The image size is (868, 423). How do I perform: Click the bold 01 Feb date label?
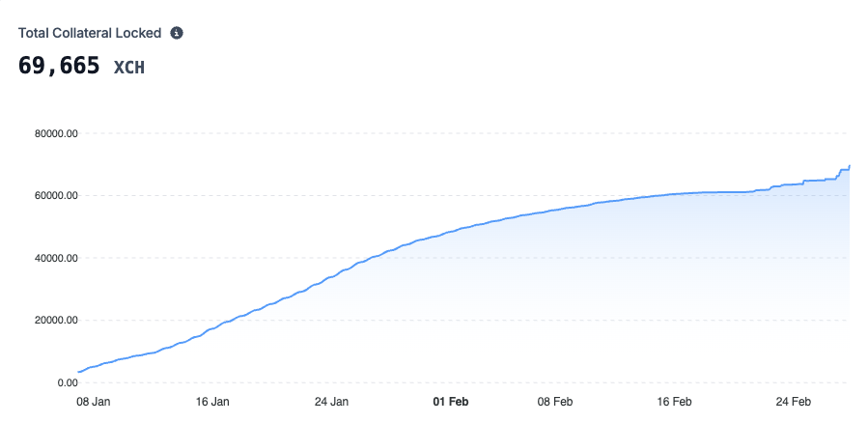[451, 402]
